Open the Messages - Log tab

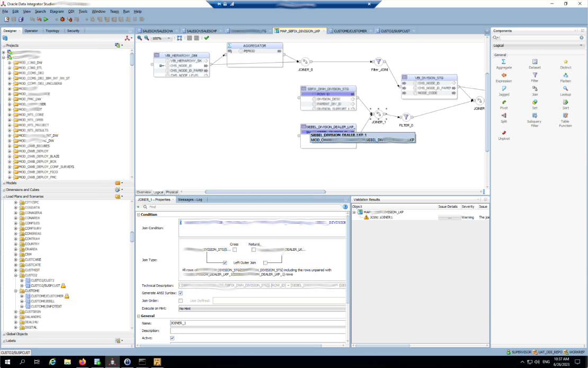tap(190, 200)
